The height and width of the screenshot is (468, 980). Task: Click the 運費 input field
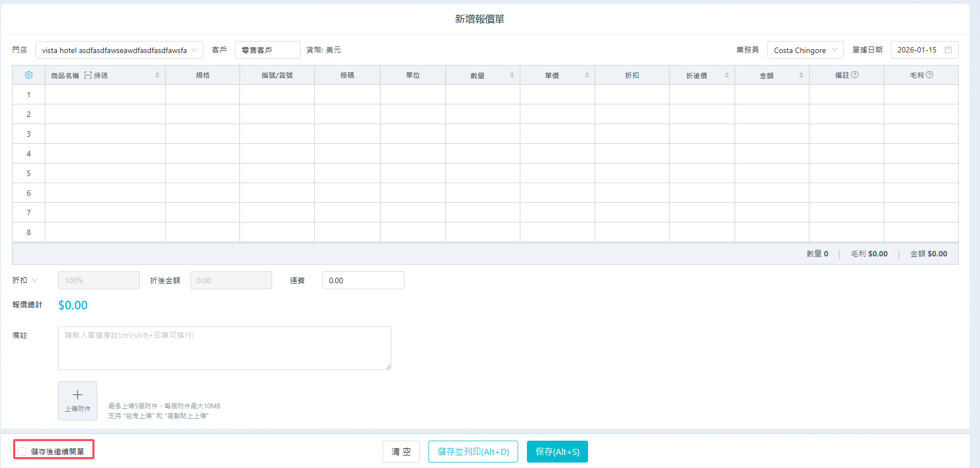363,280
